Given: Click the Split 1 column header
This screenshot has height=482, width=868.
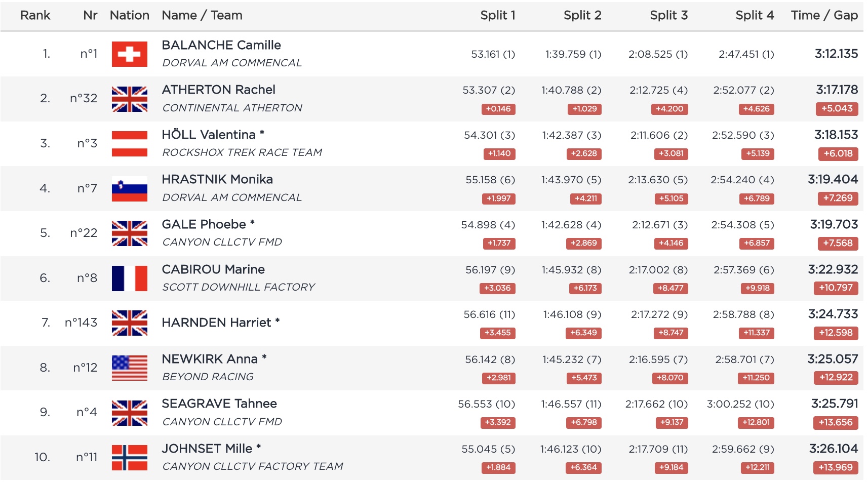Looking at the screenshot, I should point(497,15).
